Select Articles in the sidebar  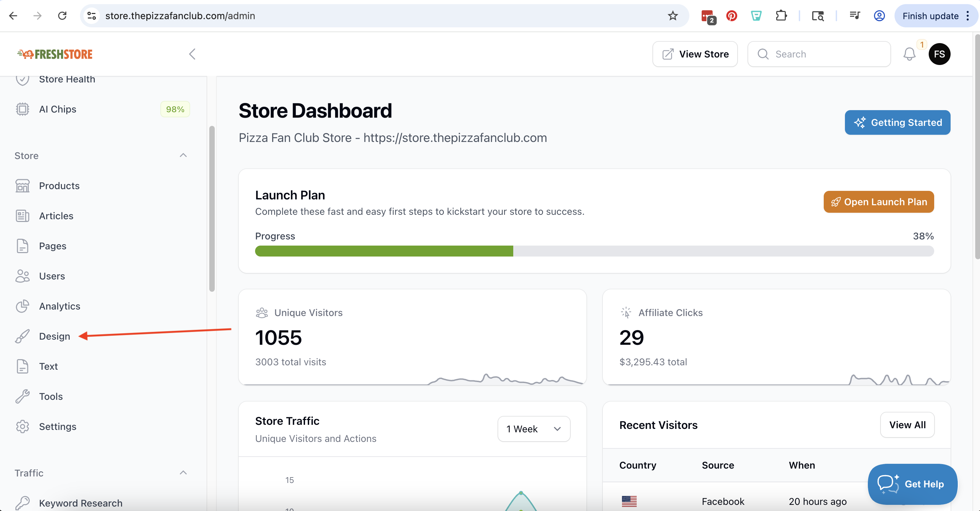tap(56, 216)
